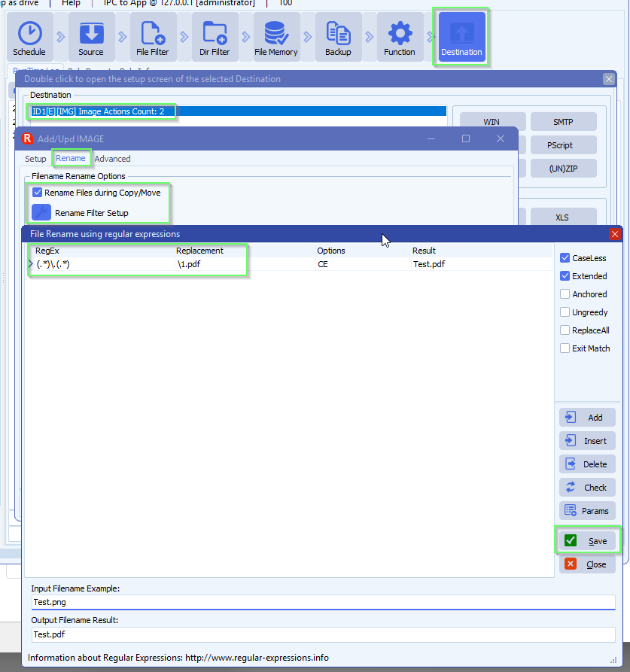Select the Schedule toolbar icon
630x672 pixels.
pos(29,36)
